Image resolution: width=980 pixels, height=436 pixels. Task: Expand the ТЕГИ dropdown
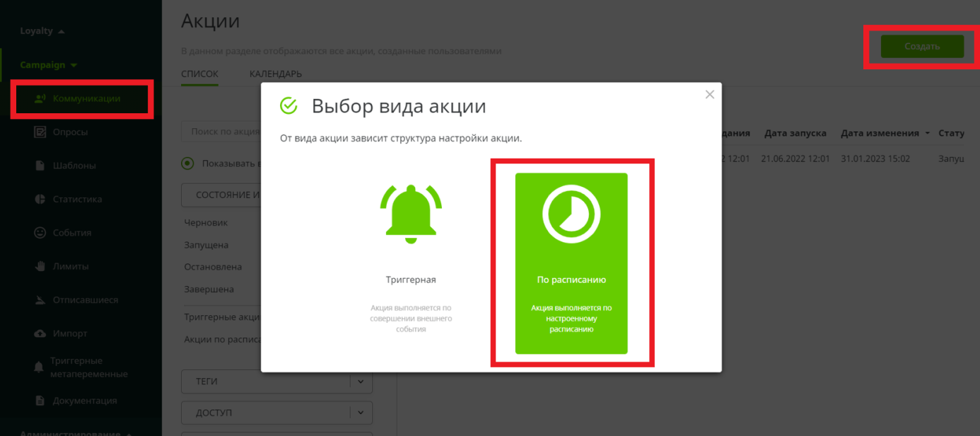pos(276,381)
